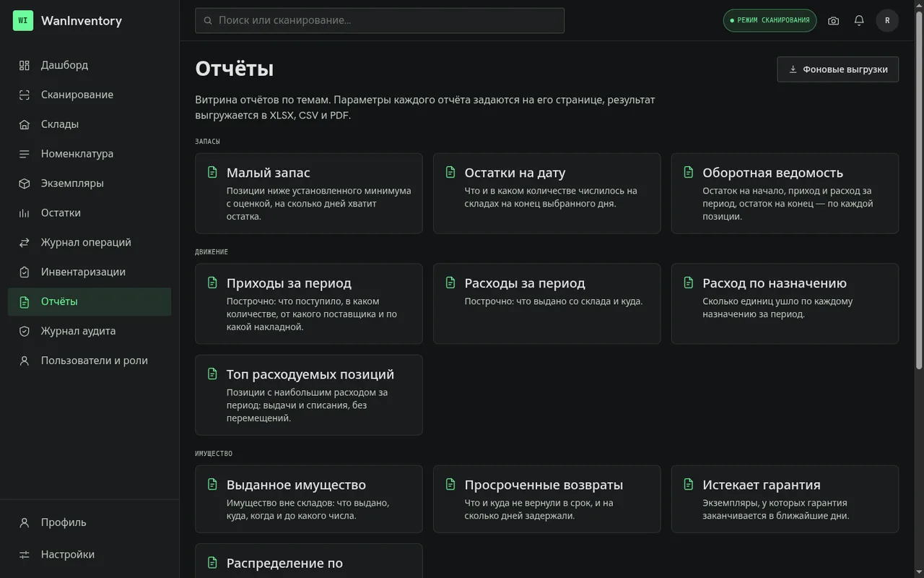This screenshot has width=924, height=578.
Task: Click the Фоновые выгрузки button
Action: [837, 69]
